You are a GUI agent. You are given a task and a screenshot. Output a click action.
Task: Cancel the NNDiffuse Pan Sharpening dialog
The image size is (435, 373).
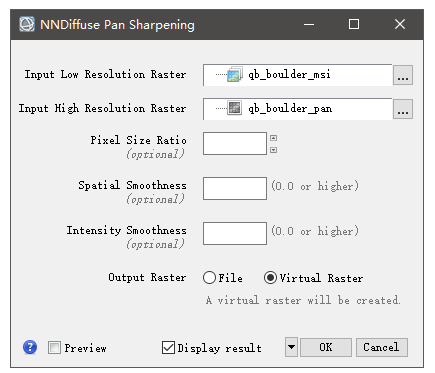click(x=382, y=347)
